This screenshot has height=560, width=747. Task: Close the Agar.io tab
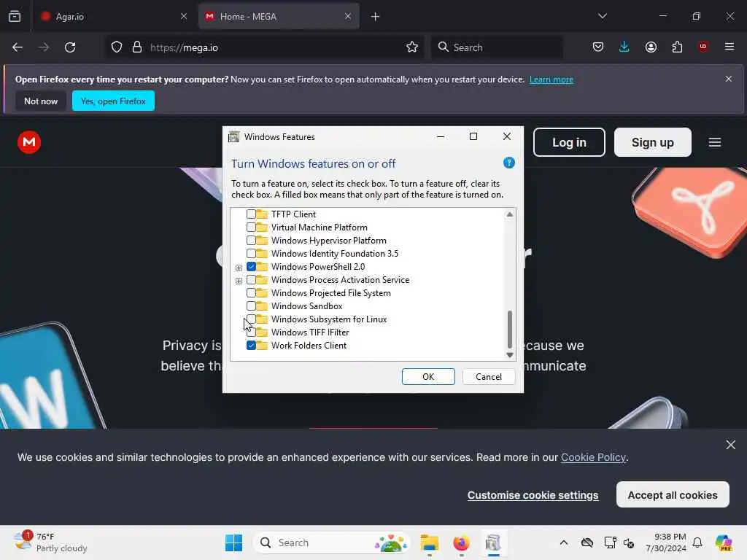(184, 16)
